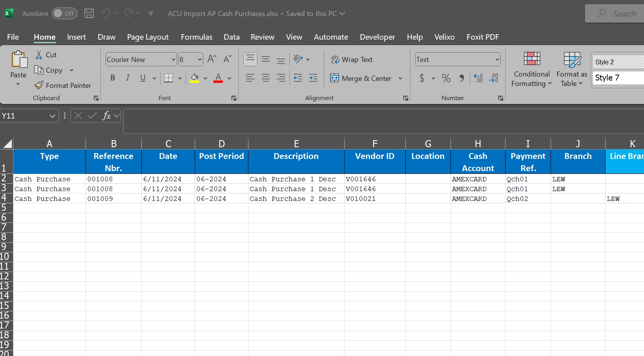Open Format as Table dropdown
The width and height of the screenshot is (644, 356).
pos(572,69)
